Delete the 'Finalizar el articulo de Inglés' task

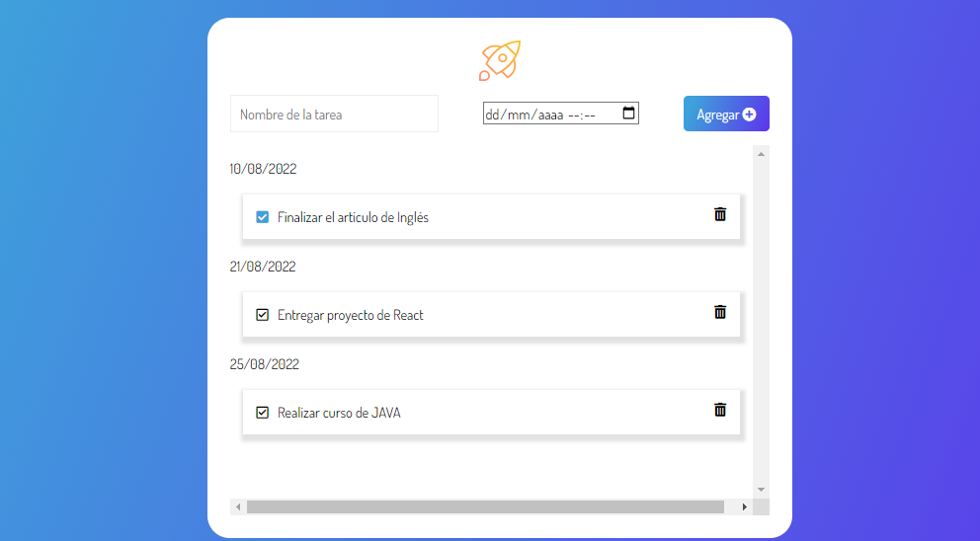point(720,214)
